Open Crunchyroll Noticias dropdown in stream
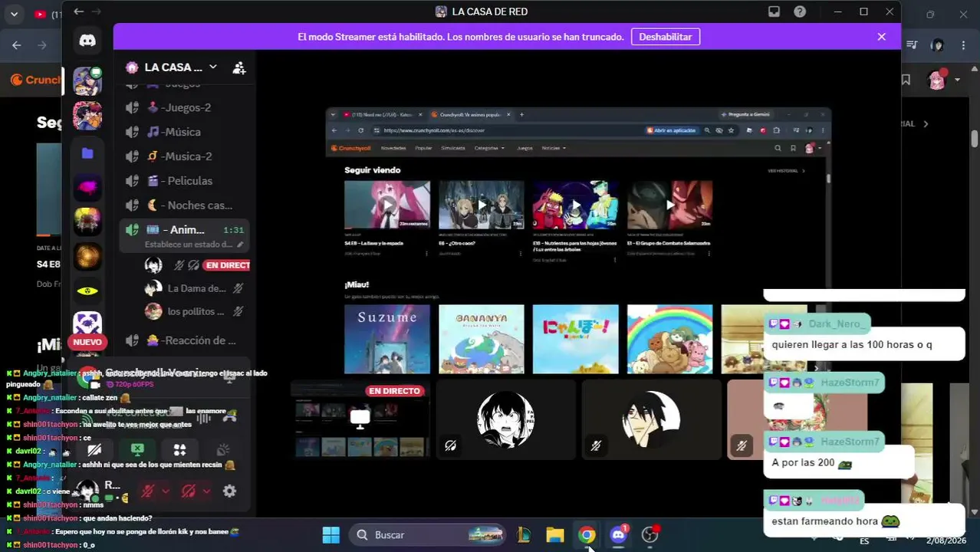980x552 pixels. 554,148
